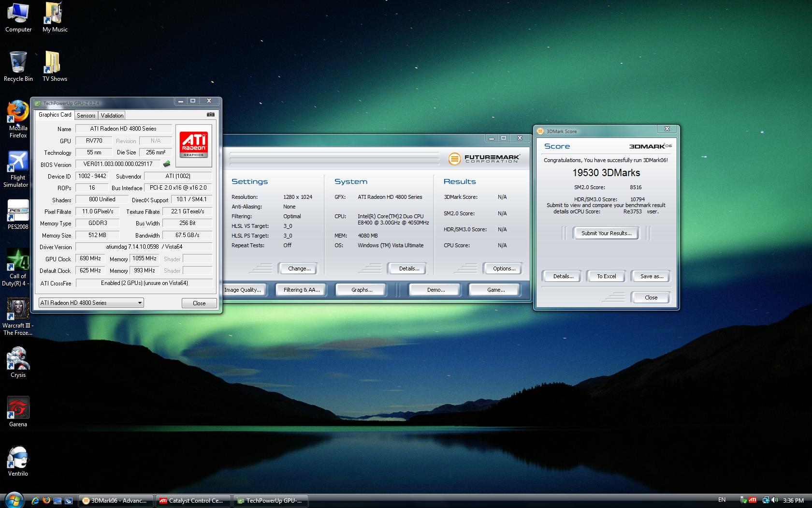Select the Graphics Card tab in GPU-Z
812x508 pixels.
(x=55, y=115)
